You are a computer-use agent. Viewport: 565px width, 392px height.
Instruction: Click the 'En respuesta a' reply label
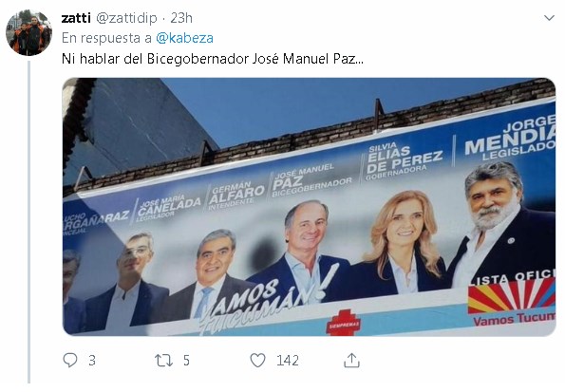point(106,38)
